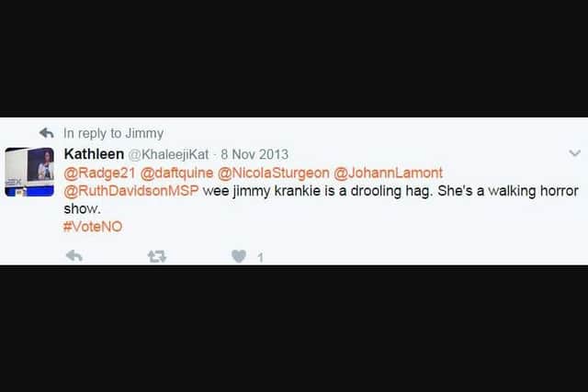
Task: Open the @daftquine mention
Action: coord(176,174)
